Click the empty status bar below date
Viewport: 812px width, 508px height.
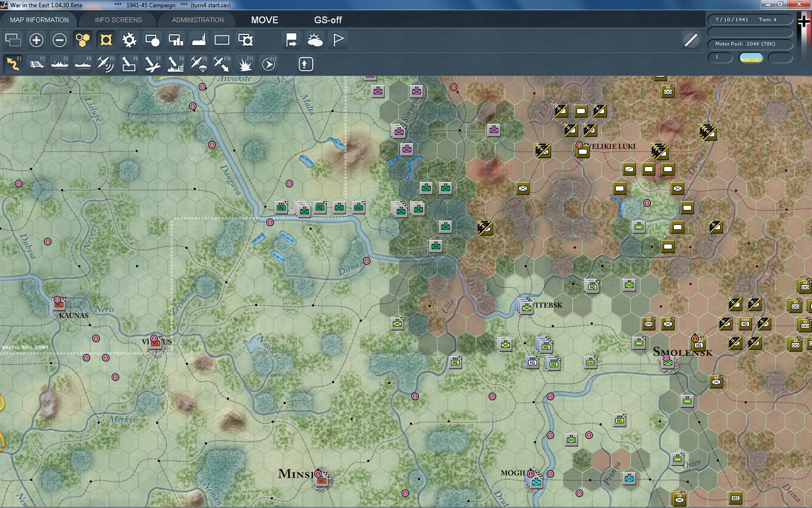point(750,32)
